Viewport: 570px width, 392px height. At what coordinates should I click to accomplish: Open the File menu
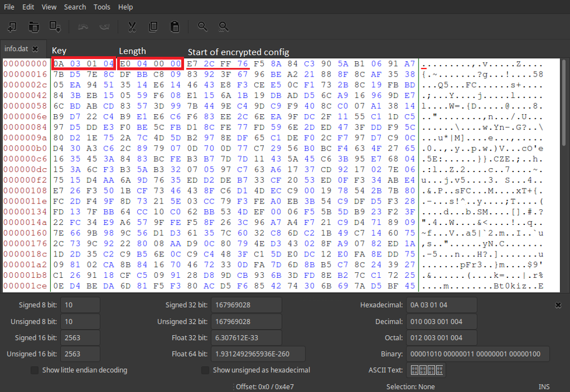(x=9, y=7)
